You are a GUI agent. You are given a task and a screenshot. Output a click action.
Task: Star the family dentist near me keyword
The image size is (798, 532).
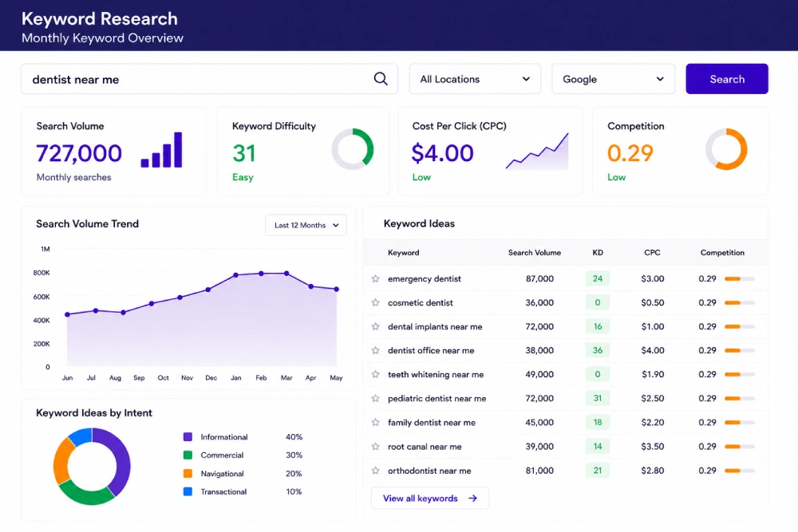click(376, 422)
